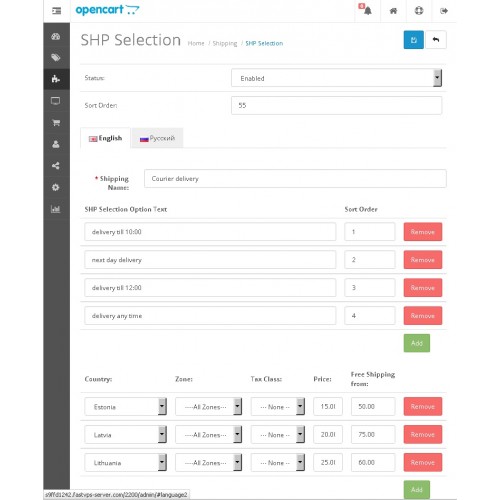Open the Estonia country dropdown
The width and height of the screenshot is (500, 500).
[125, 406]
